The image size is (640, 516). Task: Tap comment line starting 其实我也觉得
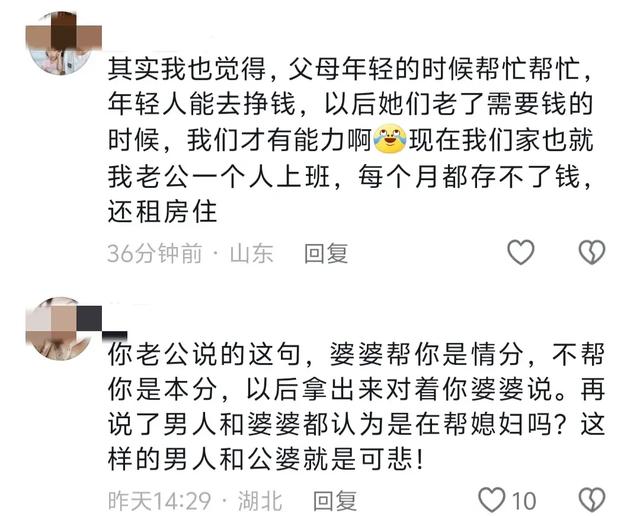pos(349,69)
